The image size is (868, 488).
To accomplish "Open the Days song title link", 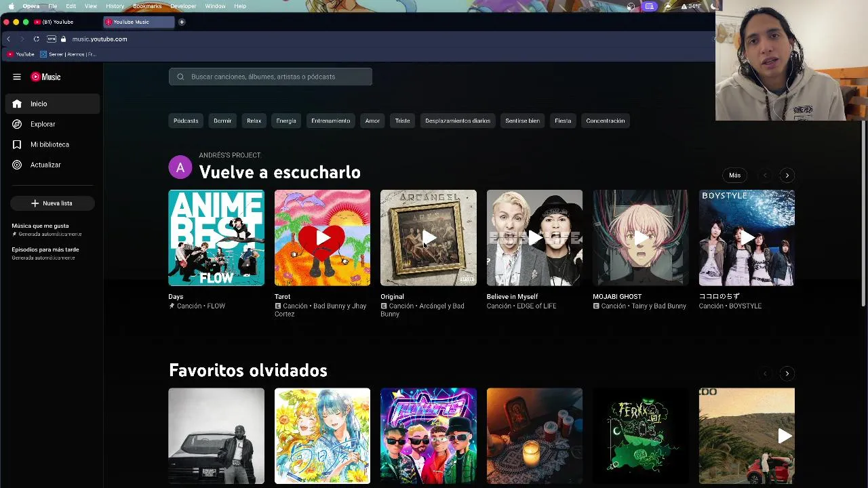I will tap(176, 297).
